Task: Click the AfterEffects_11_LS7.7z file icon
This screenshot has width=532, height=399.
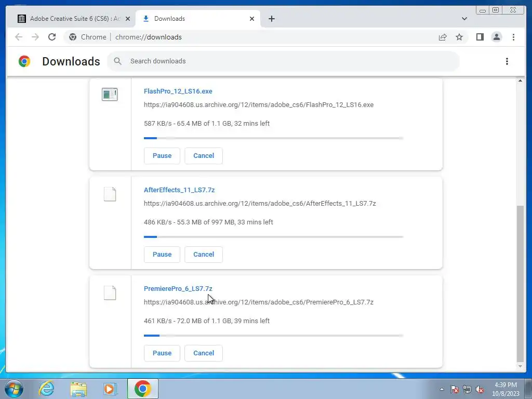Action: pos(110,194)
